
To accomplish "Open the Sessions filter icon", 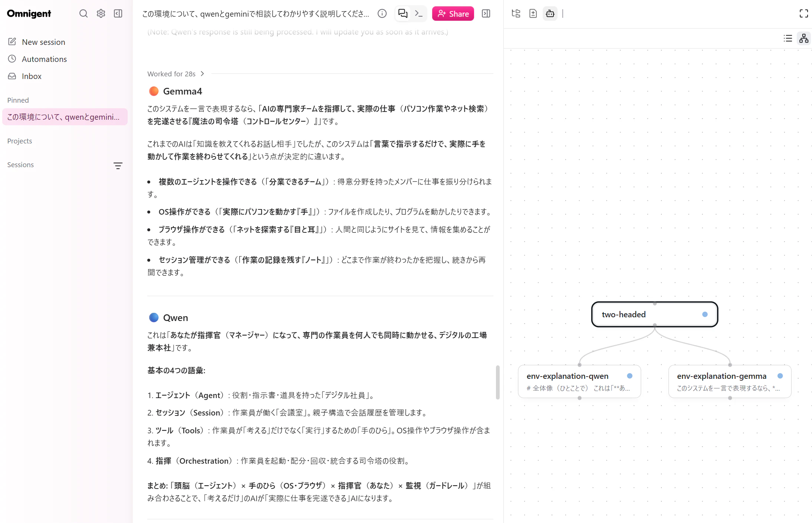I will (x=118, y=166).
